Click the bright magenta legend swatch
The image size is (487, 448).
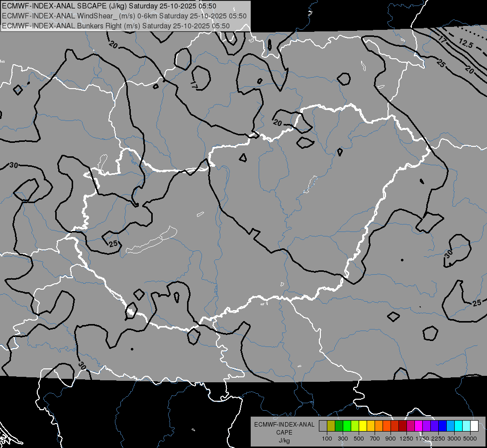pyautogui.click(x=419, y=426)
